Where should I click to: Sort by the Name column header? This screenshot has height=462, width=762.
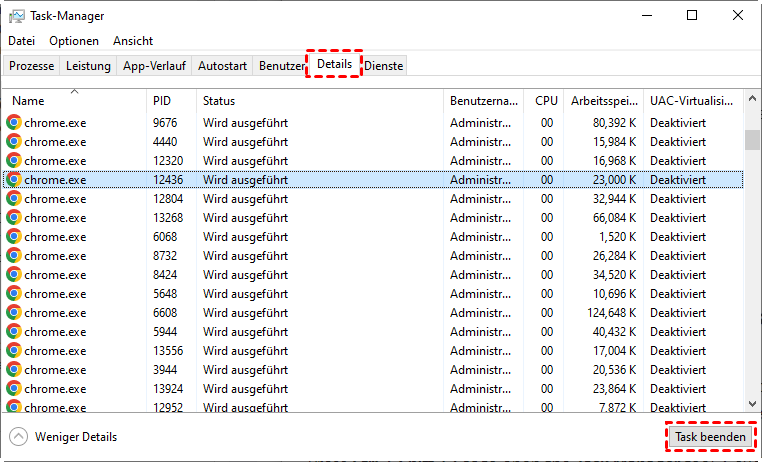point(74,101)
